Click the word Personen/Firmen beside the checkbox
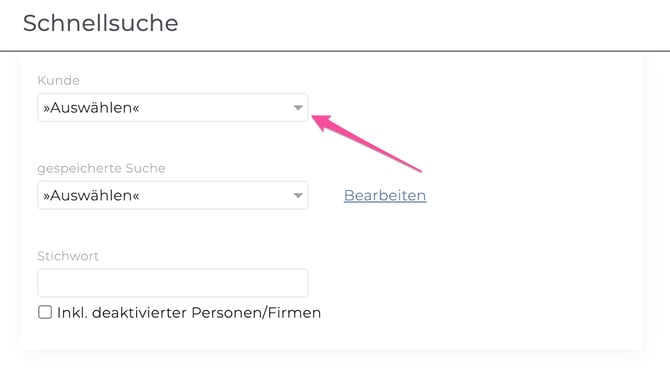This screenshot has height=374, width=670. (x=256, y=312)
